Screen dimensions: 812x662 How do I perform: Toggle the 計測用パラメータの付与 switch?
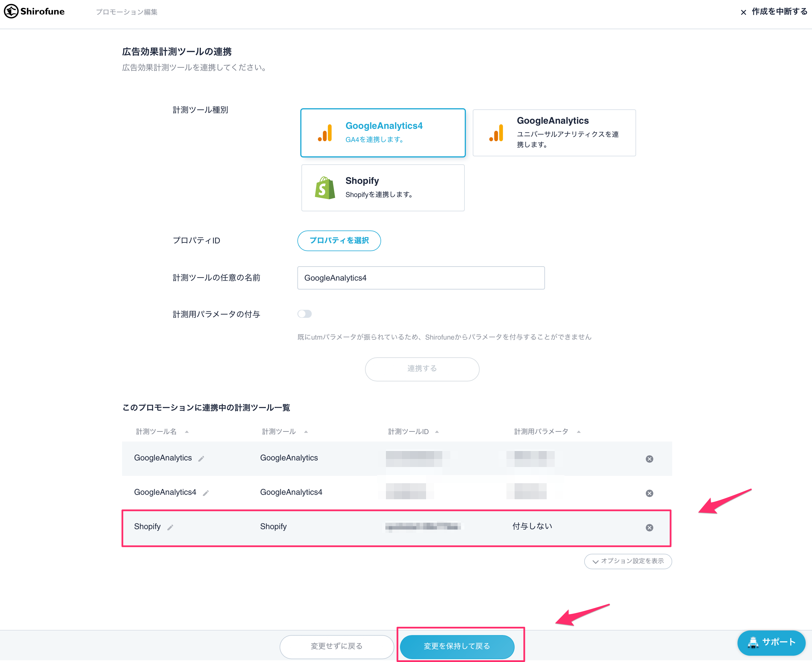(x=305, y=314)
